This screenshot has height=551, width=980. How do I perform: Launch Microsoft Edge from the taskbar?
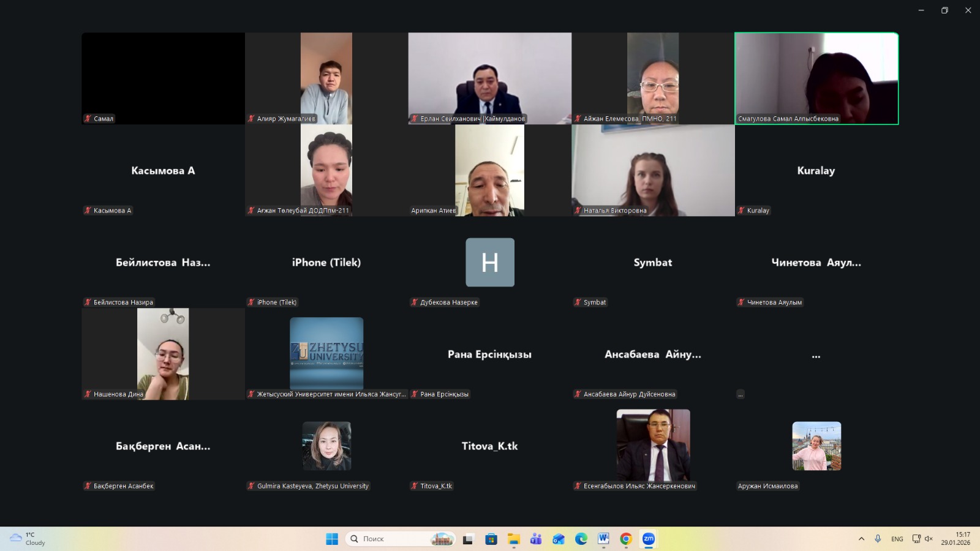point(581,539)
